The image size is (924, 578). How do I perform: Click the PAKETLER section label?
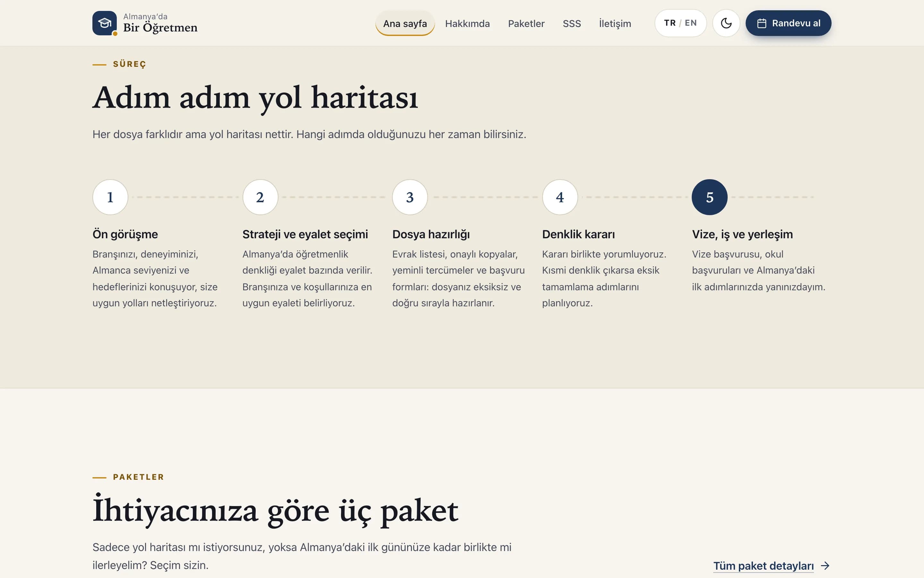(x=139, y=477)
